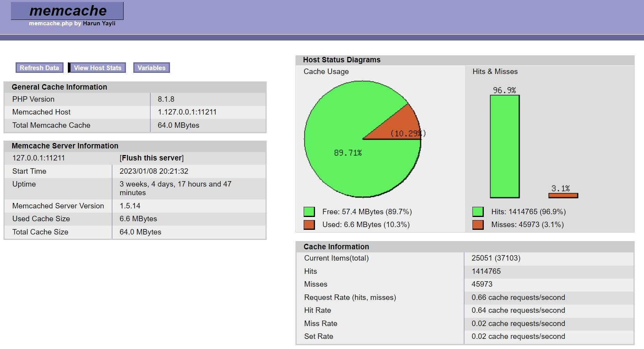Click the small orange misses bar

click(563, 196)
